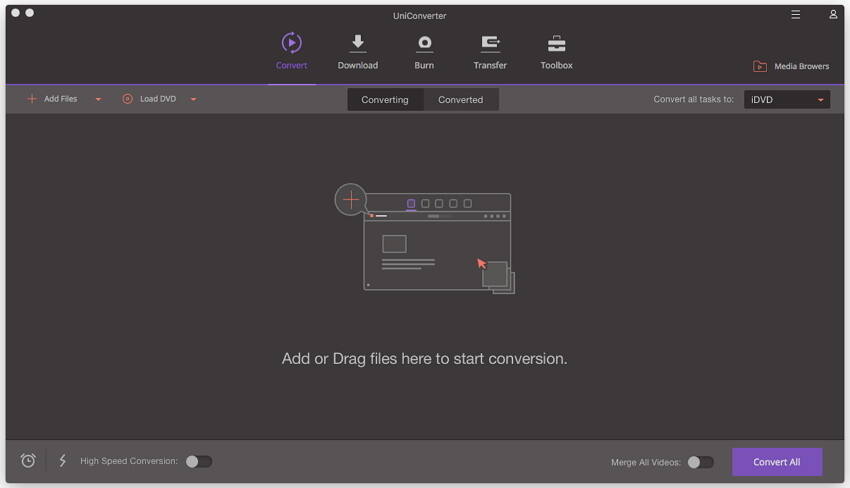Open the iDVD output format dropdown
The height and width of the screenshot is (488, 850).
tap(787, 99)
